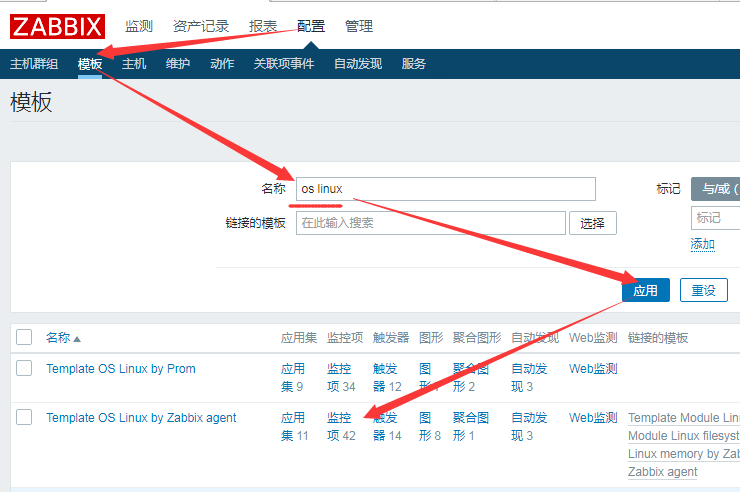
Task: Toggle the 与/或 tag mode
Action: coord(715,189)
